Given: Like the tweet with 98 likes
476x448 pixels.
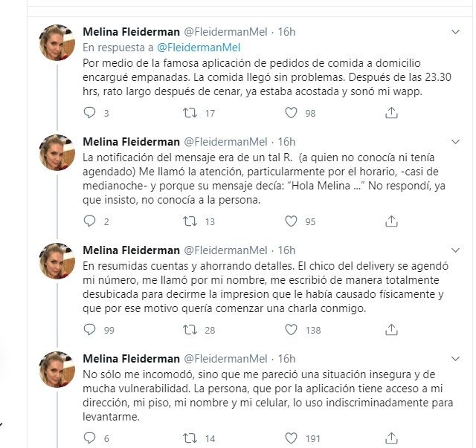Looking at the screenshot, I should tap(292, 113).
